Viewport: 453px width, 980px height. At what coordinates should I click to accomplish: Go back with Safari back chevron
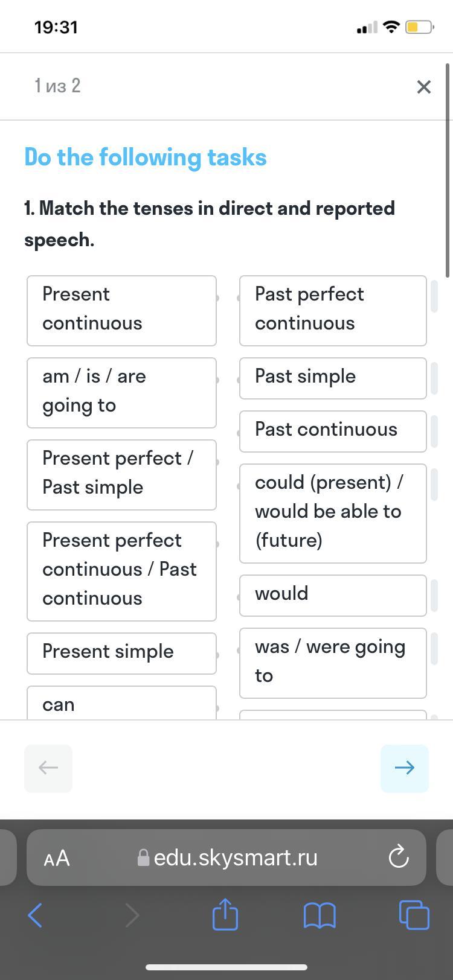(35, 915)
